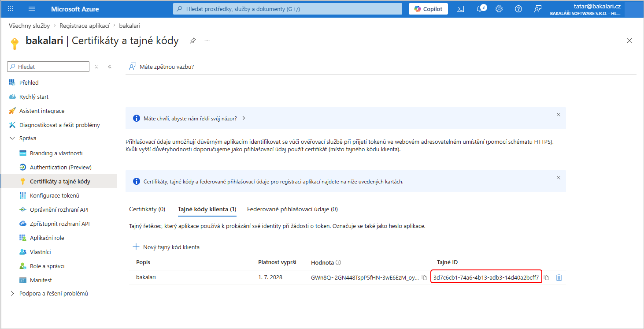Open the opinion survey link in the banner
The height and width of the screenshot is (329, 644).
point(194,118)
